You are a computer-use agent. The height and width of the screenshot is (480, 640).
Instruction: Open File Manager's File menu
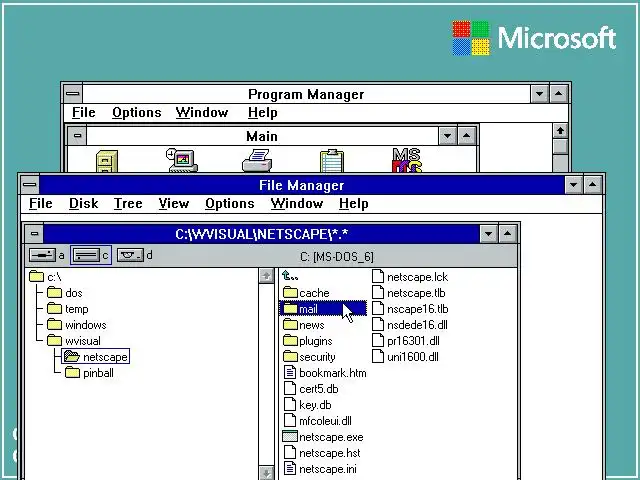pos(41,203)
